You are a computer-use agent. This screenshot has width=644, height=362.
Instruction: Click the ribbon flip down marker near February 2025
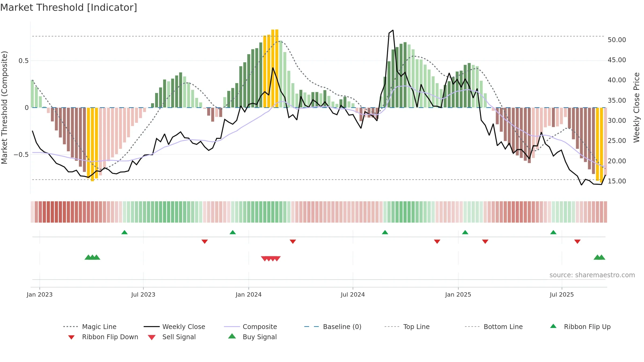[485, 242]
